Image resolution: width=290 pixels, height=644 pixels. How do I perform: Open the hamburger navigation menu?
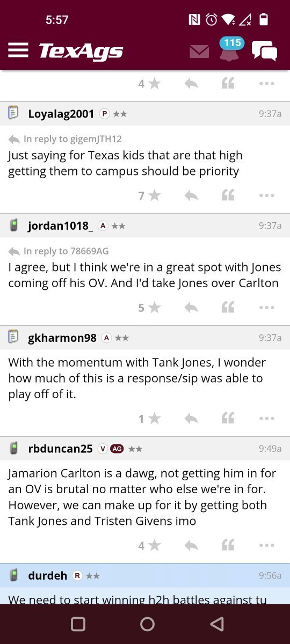[18, 50]
